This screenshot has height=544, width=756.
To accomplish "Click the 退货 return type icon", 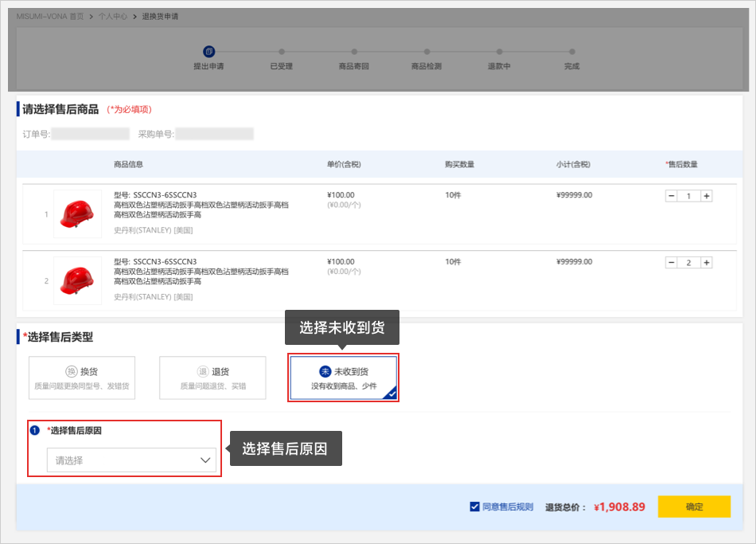I will coord(202,372).
